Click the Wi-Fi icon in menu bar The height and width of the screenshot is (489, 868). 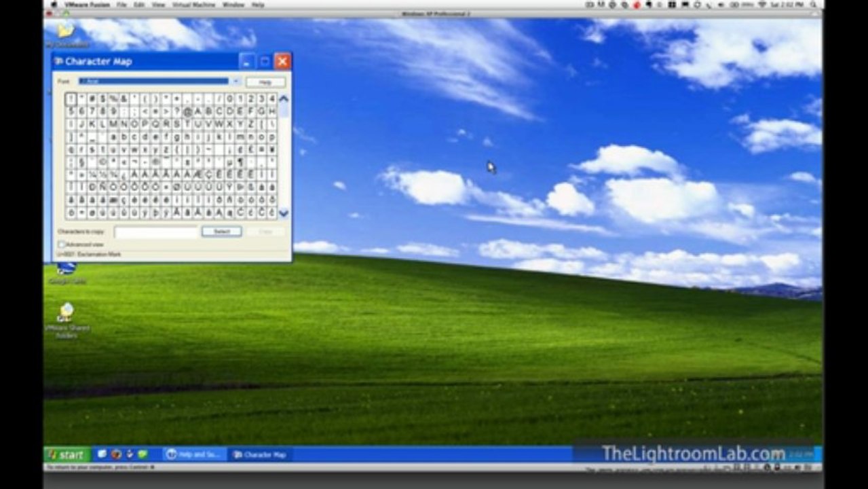point(762,4)
